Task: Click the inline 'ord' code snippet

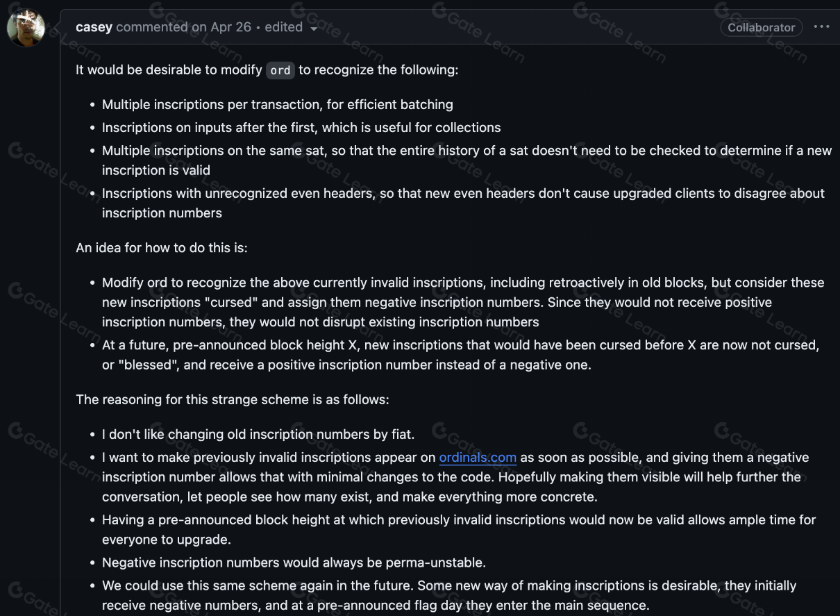Action: coord(280,70)
